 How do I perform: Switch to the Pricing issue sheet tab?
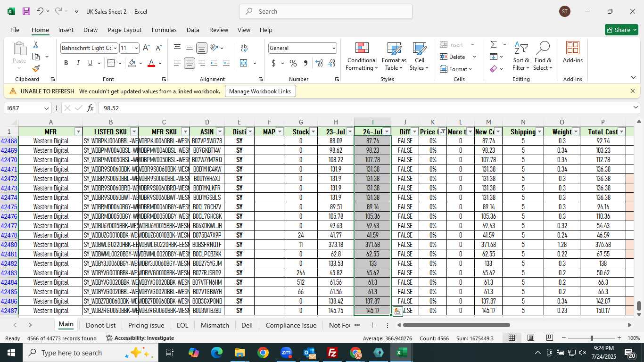(x=146, y=325)
